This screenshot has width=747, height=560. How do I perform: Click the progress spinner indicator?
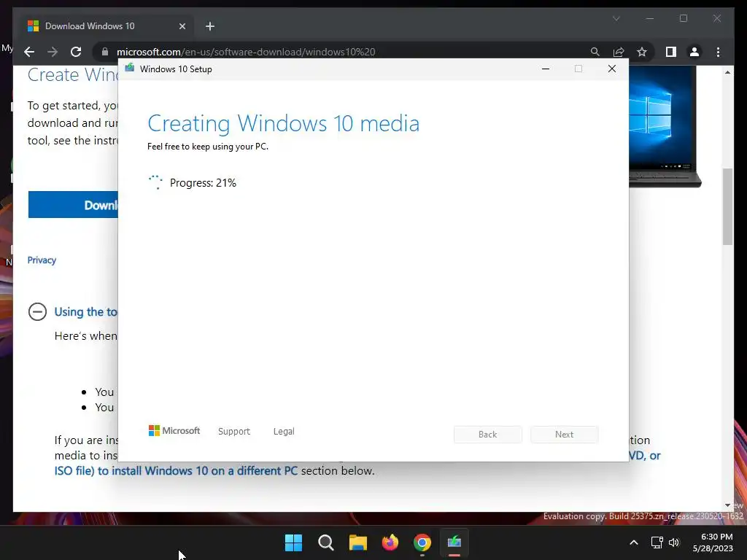(155, 182)
